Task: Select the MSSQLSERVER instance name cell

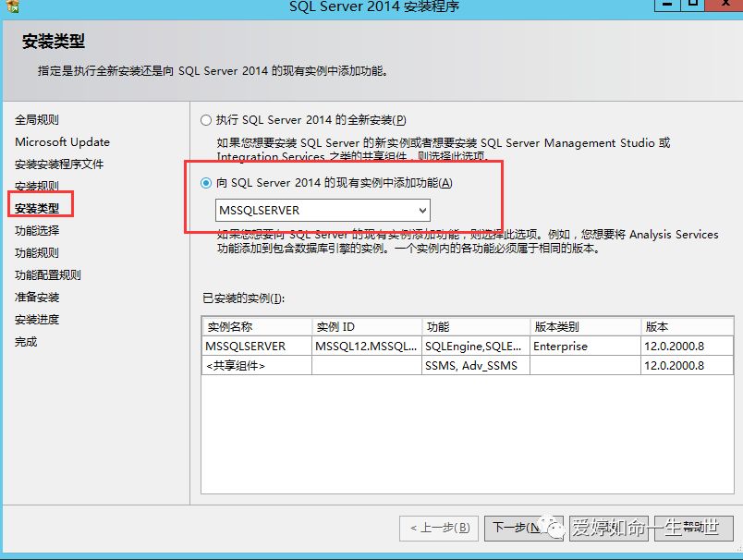Action: [x=257, y=347]
